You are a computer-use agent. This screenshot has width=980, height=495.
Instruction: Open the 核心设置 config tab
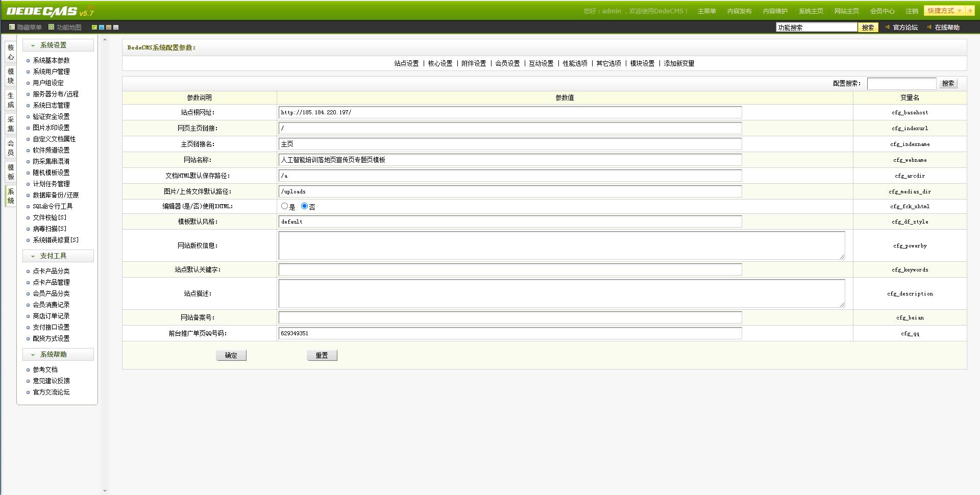pyautogui.click(x=440, y=63)
